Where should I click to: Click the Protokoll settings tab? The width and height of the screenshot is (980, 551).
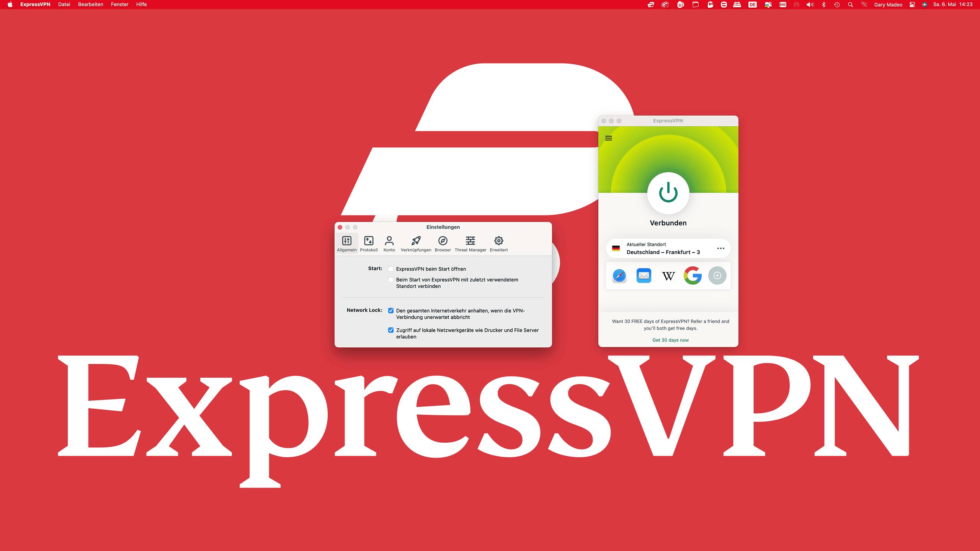coord(368,243)
